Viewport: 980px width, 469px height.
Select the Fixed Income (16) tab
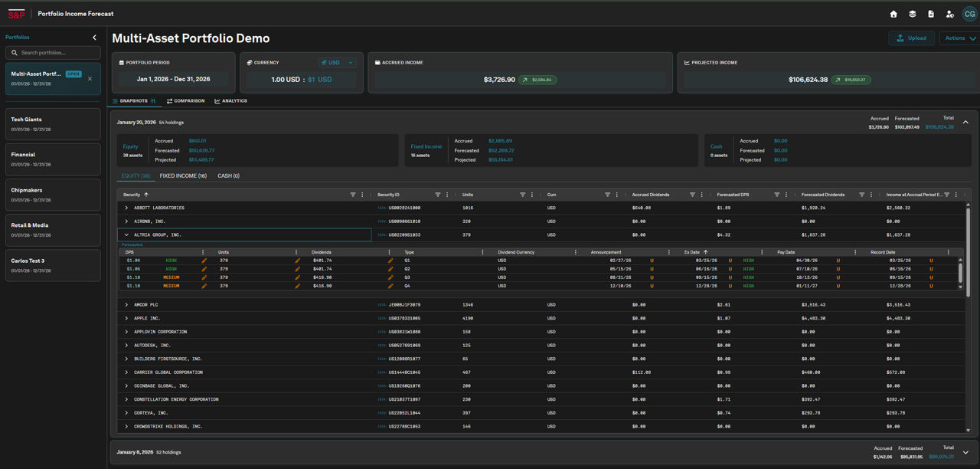(183, 176)
